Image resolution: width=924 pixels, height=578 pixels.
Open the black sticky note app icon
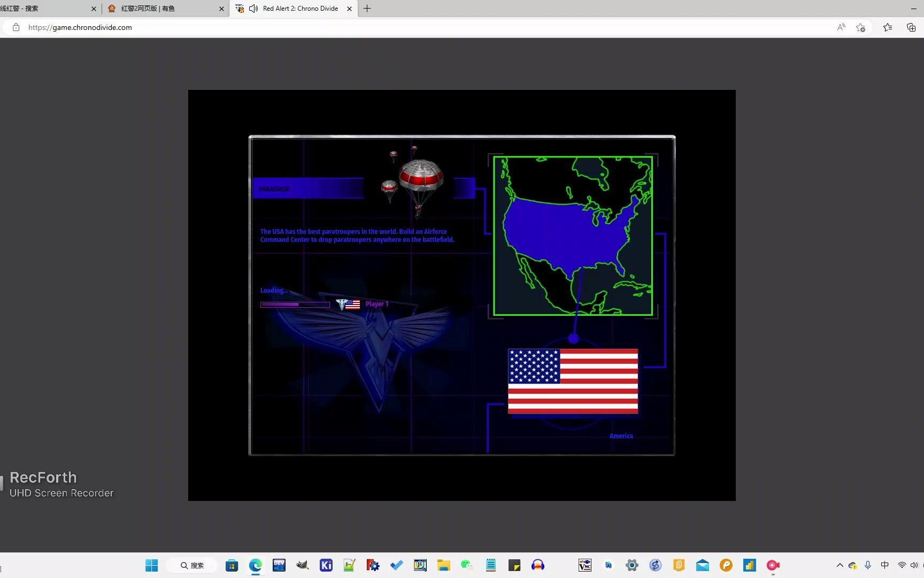[514, 565]
